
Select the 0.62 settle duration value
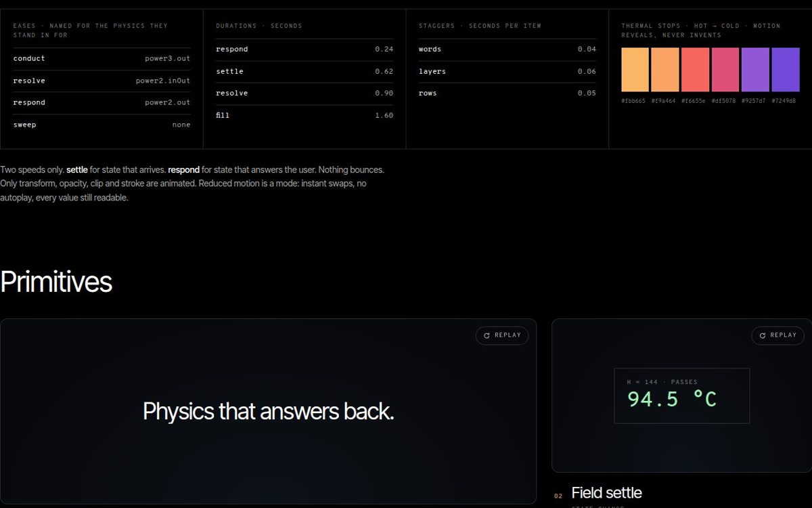(x=384, y=71)
